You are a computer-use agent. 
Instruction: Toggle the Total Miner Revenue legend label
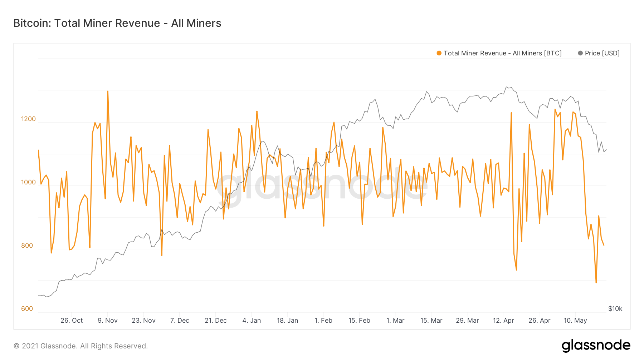pyautogui.click(x=502, y=53)
